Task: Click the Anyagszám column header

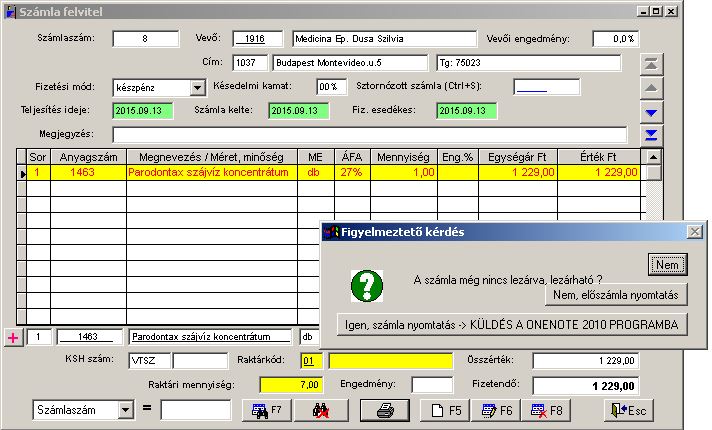Action: 89,157
